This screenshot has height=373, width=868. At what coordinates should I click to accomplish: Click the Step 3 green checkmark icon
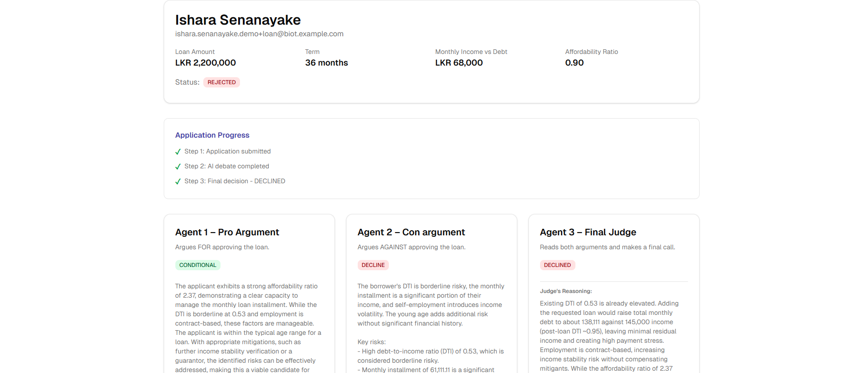pyautogui.click(x=178, y=181)
